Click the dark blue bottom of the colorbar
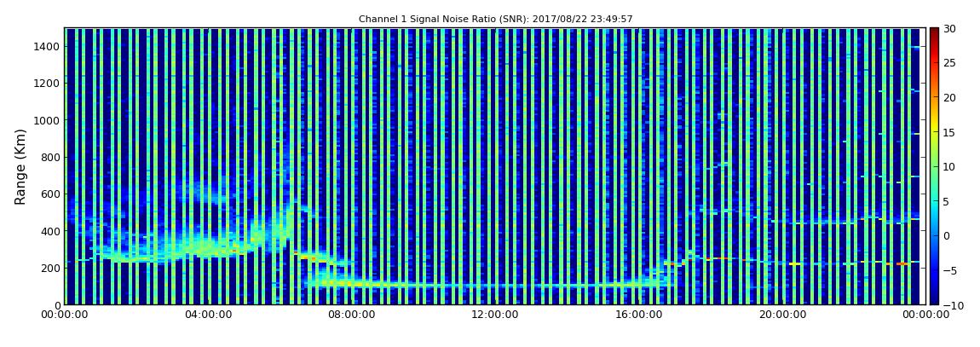The height and width of the screenshot is (347, 980). point(934,298)
